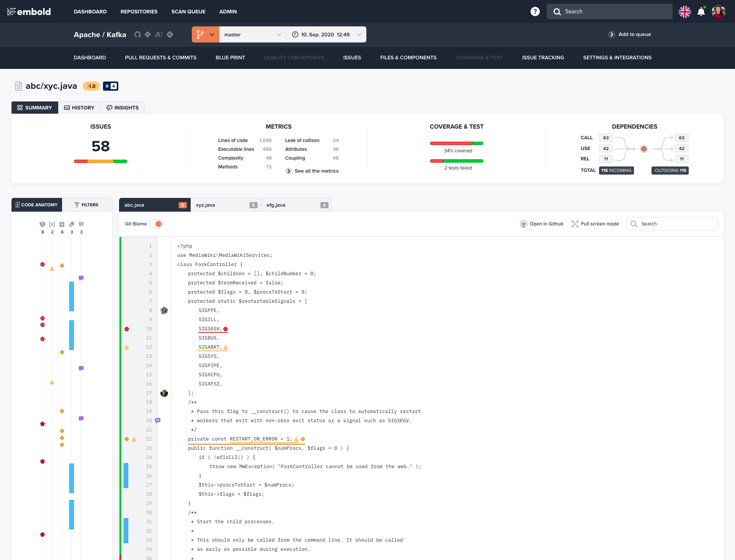Click the embold logo

pyautogui.click(x=29, y=11)
